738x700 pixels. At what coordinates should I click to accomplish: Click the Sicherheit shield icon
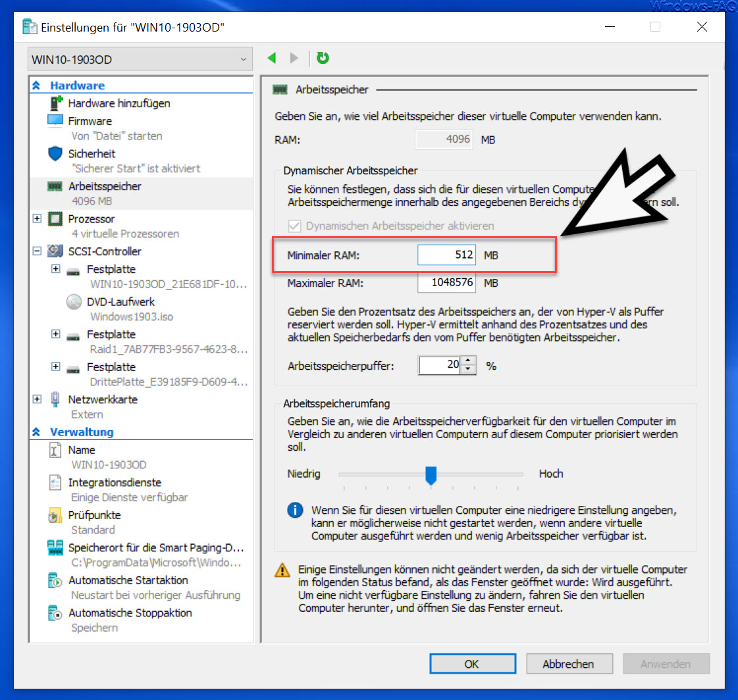pyautogui.click(x=55, y=153)
